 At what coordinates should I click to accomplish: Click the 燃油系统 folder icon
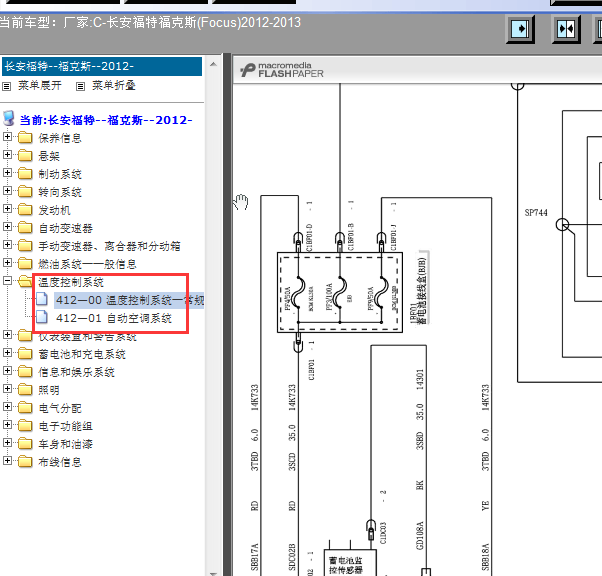click(x=25, y=263)
